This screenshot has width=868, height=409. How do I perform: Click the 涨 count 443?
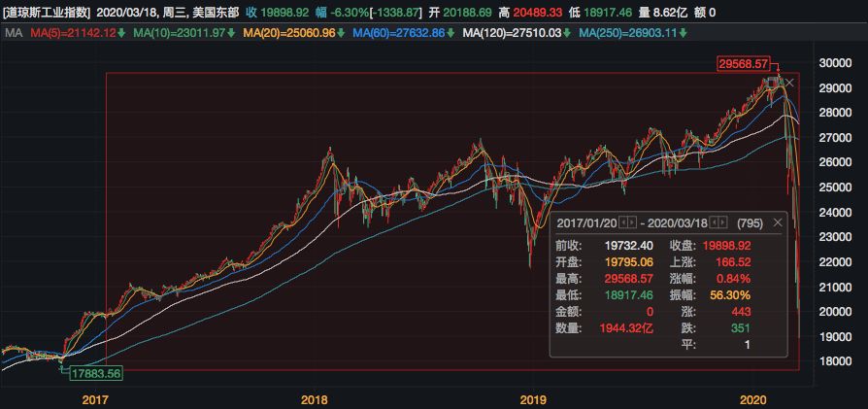(741, 312)
